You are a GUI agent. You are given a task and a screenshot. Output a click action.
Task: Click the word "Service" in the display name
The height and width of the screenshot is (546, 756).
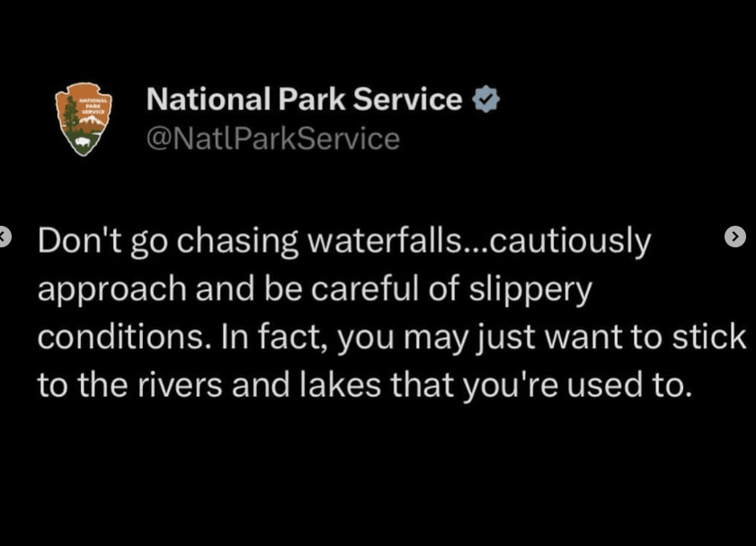point(407,99)
